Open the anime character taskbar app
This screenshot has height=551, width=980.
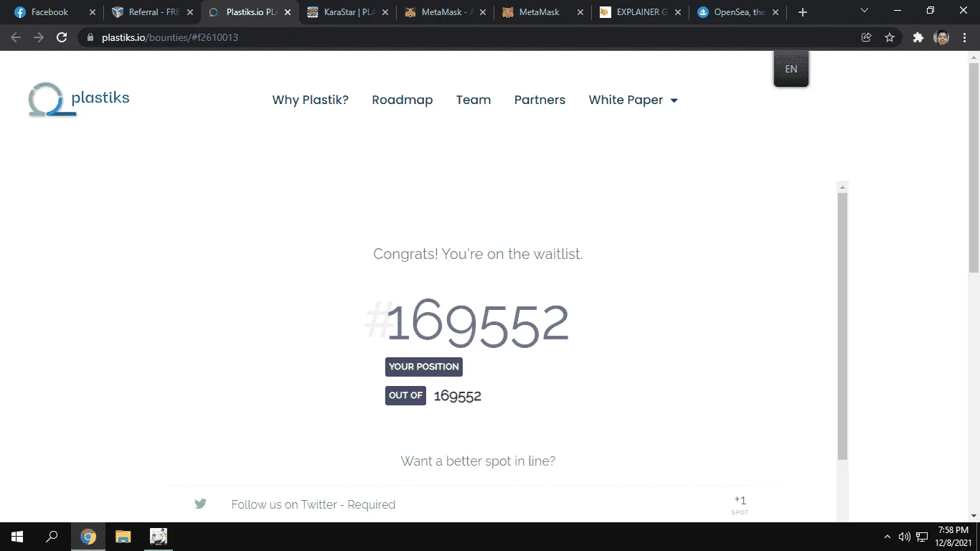coord(159,537)
